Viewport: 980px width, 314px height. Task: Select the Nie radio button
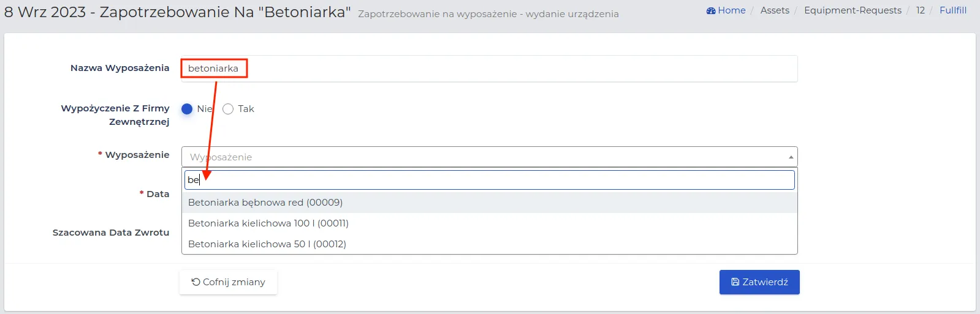click(x=187, y=109)
